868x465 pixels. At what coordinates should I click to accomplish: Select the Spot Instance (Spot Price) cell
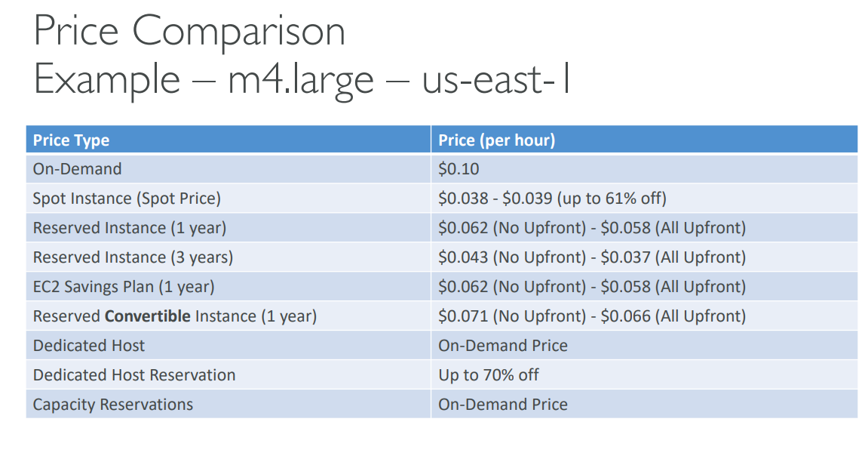127,199
